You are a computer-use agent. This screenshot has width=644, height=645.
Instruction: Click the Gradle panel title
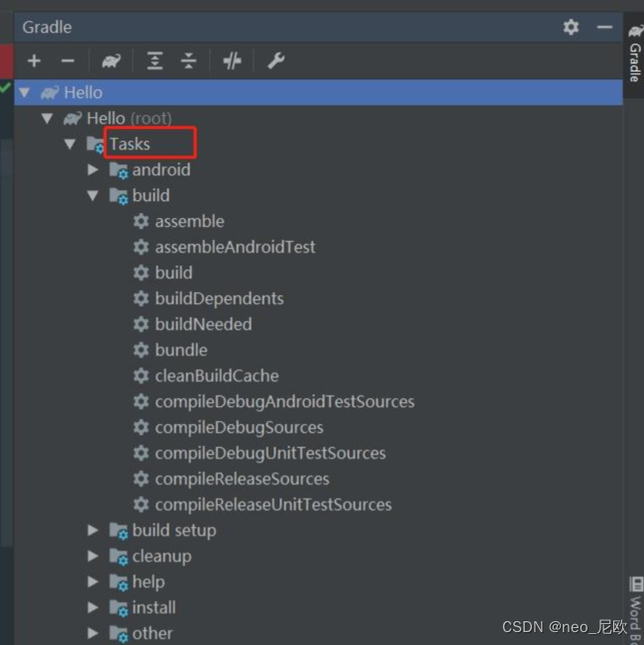tap(47, 27)
